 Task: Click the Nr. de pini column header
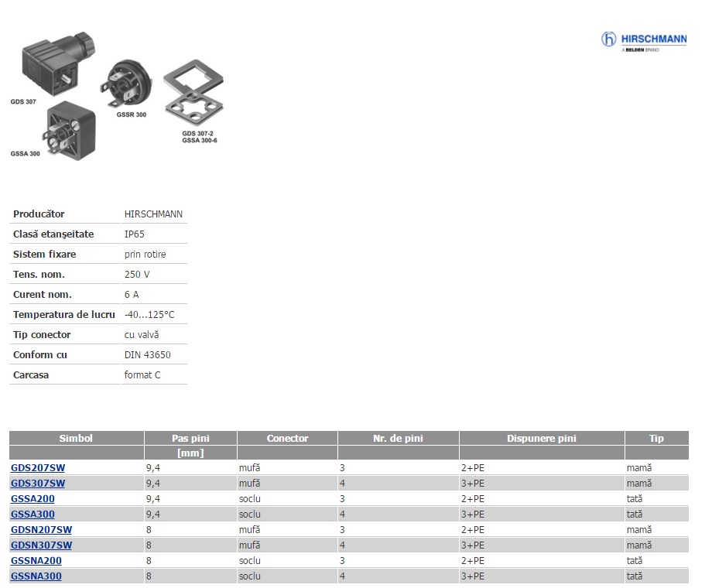398,438
